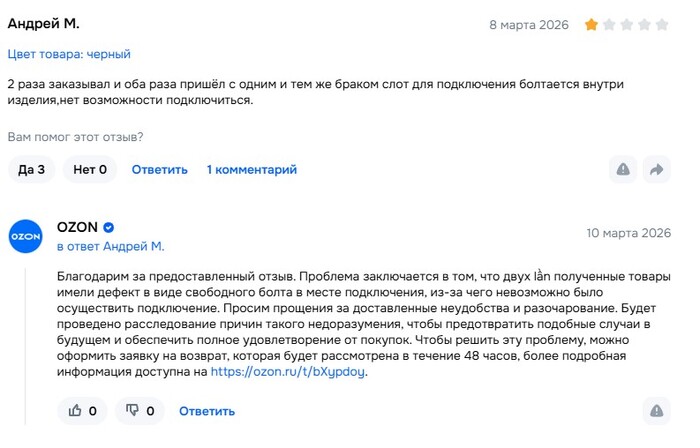This screenshot has height=448, width=700.
Task: Select the "Цвет товара: черный" link
Action: [69, 54]
